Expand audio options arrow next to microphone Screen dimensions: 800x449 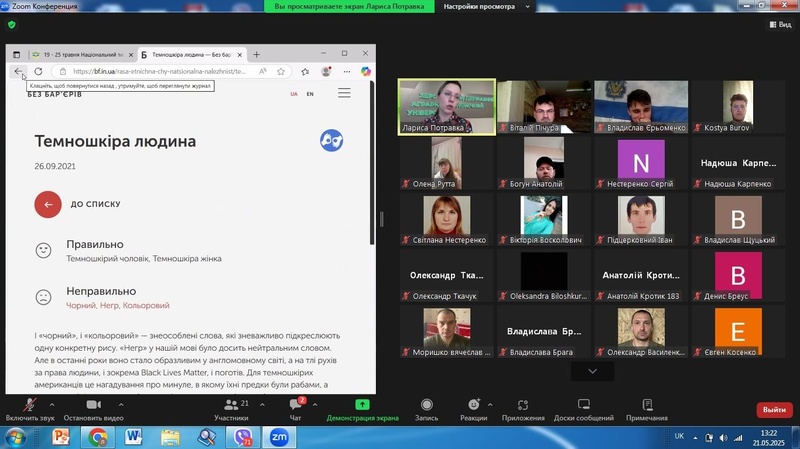pyautogui.click(x=52, y=405)
